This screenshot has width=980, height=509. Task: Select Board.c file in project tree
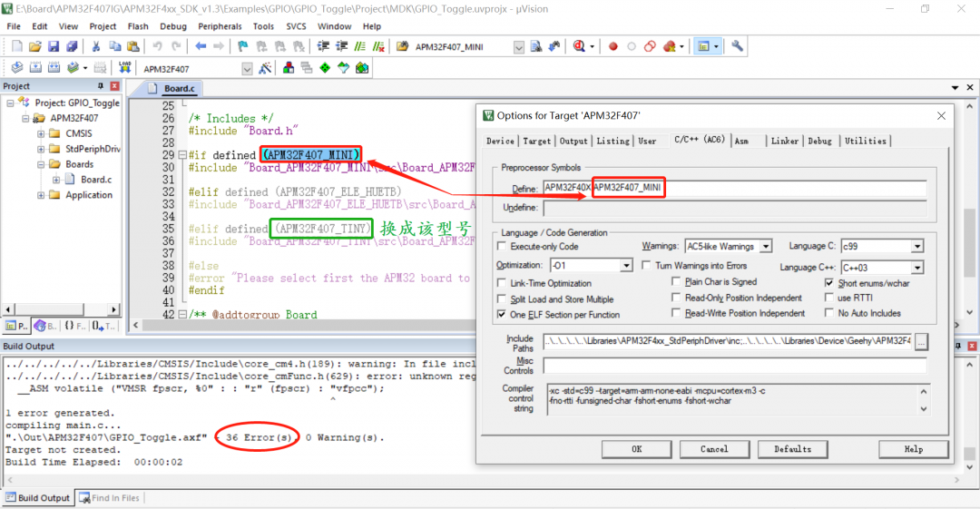point(96,180)
